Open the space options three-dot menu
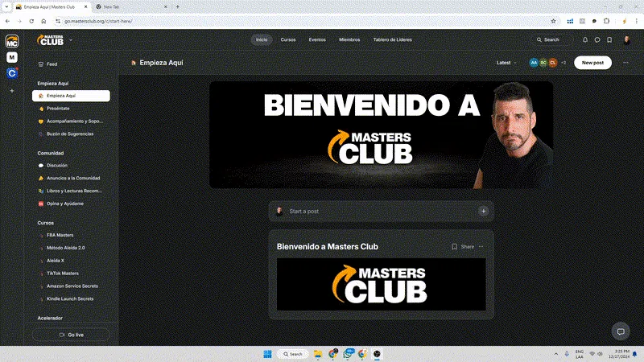Image resolution: width=644 pixels, height=362 pixels. click(x=625, y=63)
